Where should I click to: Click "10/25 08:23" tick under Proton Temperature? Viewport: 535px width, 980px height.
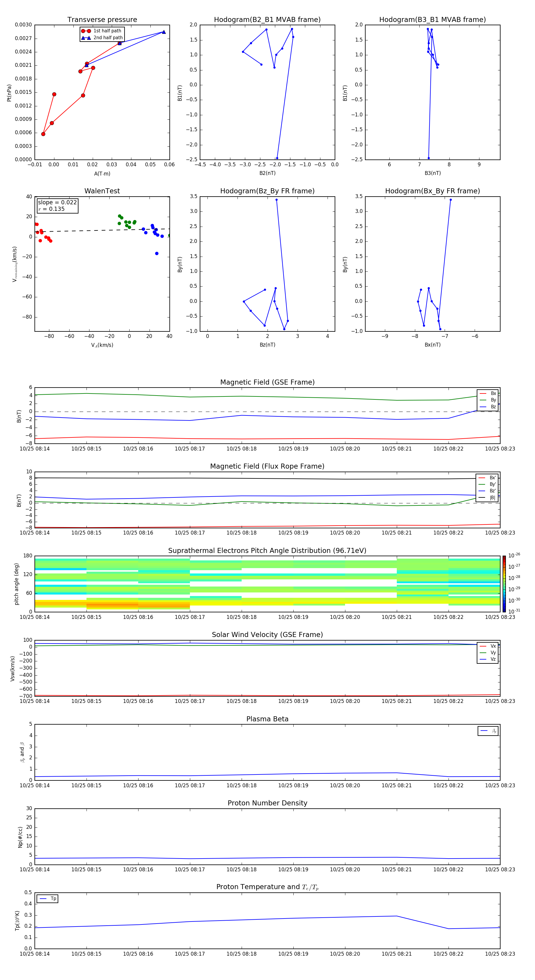click(500, 954)
